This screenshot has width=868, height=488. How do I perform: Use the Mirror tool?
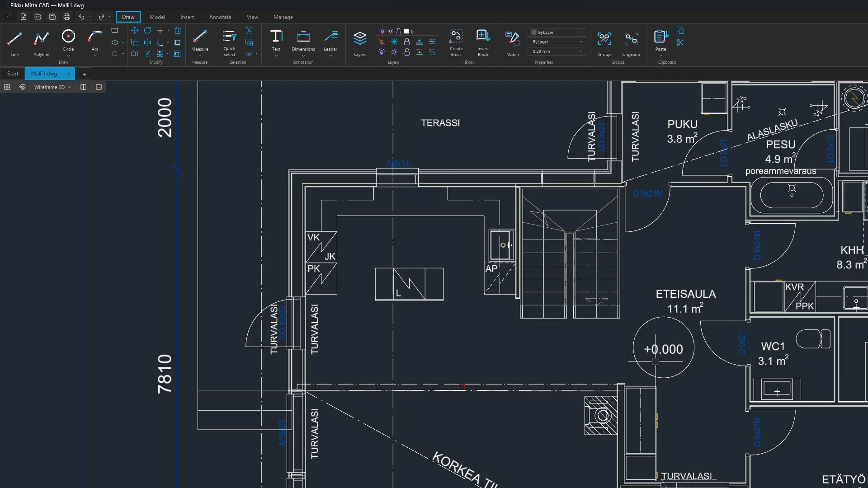pyautogui.click(x=147, y=42)
